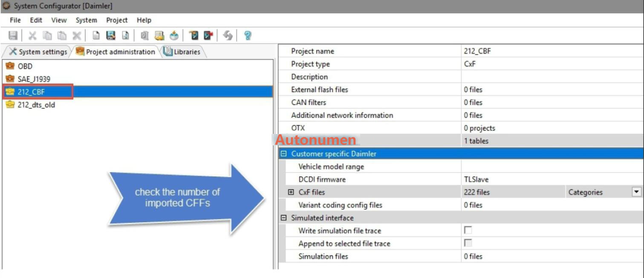The height and width of the screenshot is (278, 644).
Task: Click the blank-page New icon in toolbar
Action: pos(96,36)
